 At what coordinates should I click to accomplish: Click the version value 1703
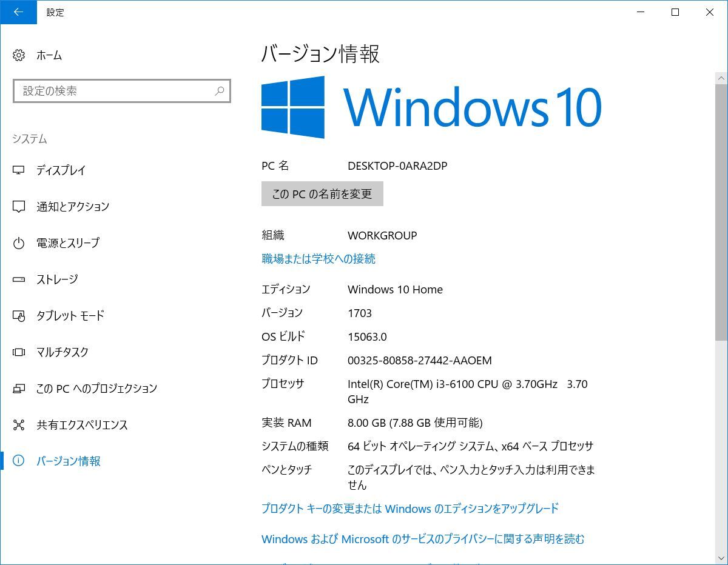click(360, 313)
